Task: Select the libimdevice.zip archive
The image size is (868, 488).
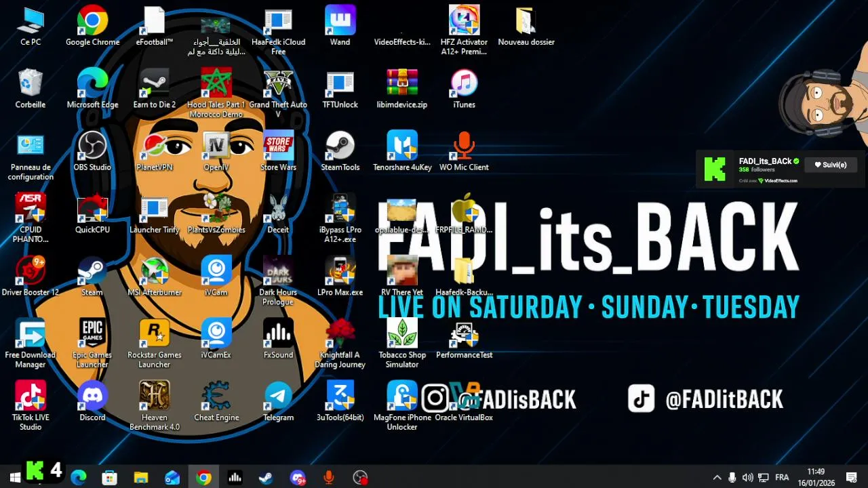Action: (x=402, y=89)
